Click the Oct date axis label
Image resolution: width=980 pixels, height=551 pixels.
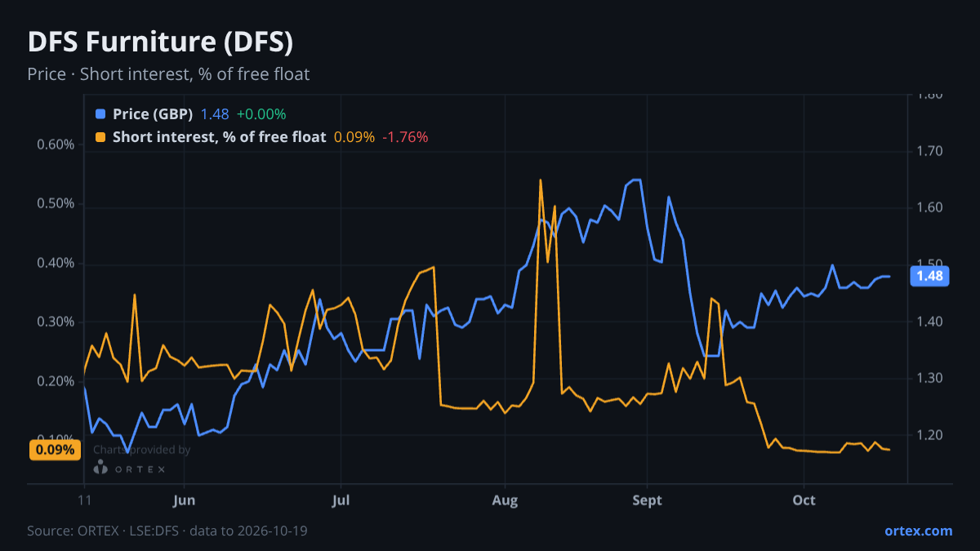pyautogui.click(x=804, y=500)
